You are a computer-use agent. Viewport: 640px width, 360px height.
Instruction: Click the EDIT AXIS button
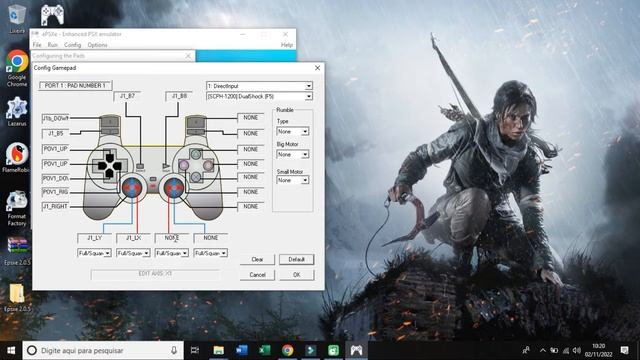(155, 274)
